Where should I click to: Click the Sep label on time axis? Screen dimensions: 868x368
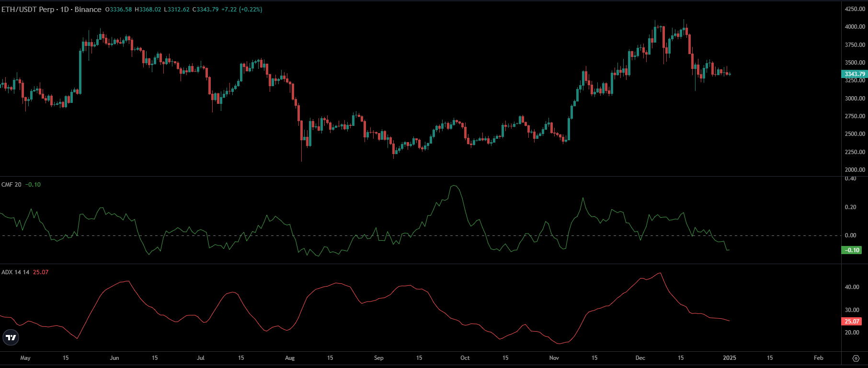click(379, 358)
